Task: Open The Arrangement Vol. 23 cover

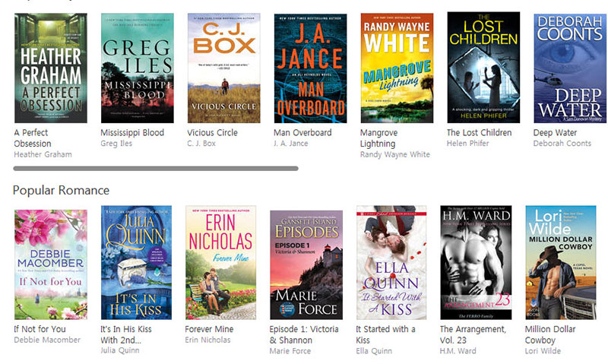Action: 476,262
